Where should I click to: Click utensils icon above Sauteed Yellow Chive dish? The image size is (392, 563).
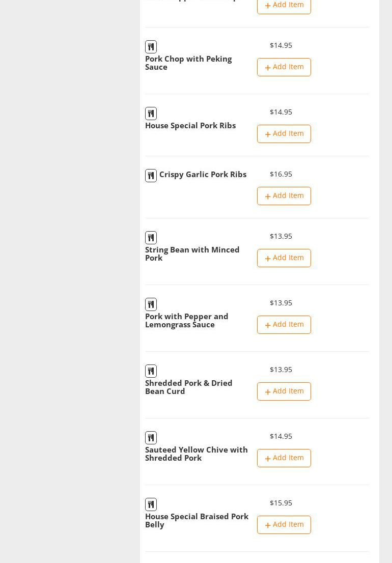151,438
